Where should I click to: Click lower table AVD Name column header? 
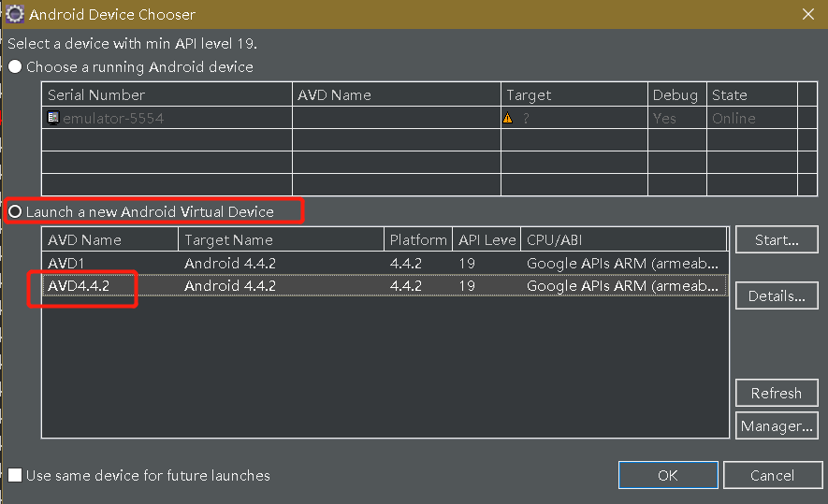(109, 239)
